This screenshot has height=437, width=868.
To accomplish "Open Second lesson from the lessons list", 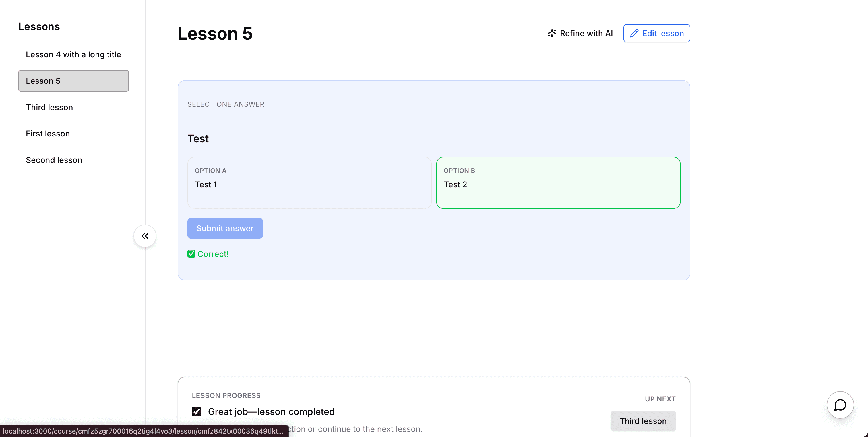I will [x=54, y=160].
